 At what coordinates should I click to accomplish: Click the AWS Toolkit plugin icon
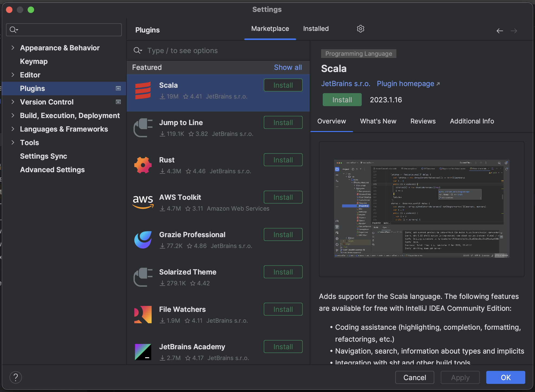coord(143,202)
